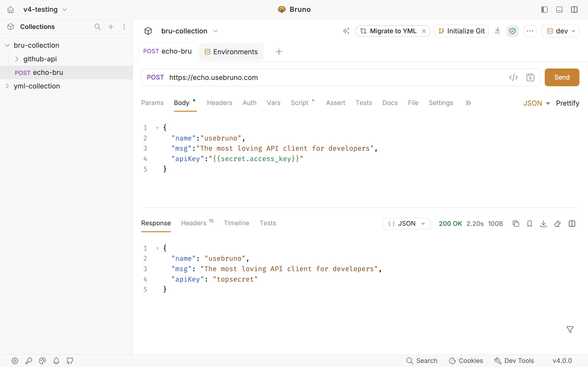Click the generate code icon in URL bar
The image size is (588, 367).
click(x=513, y=77)
